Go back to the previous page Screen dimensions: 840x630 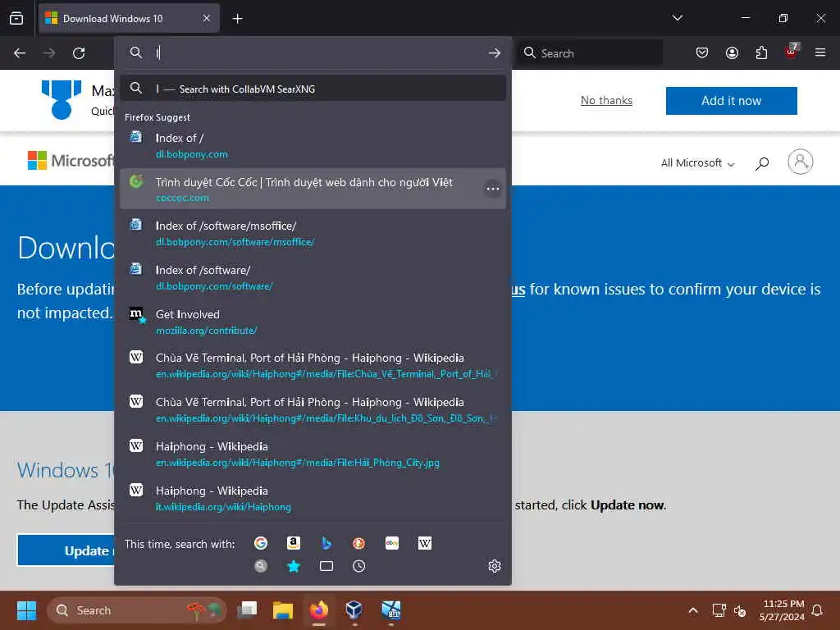[20, 53]
